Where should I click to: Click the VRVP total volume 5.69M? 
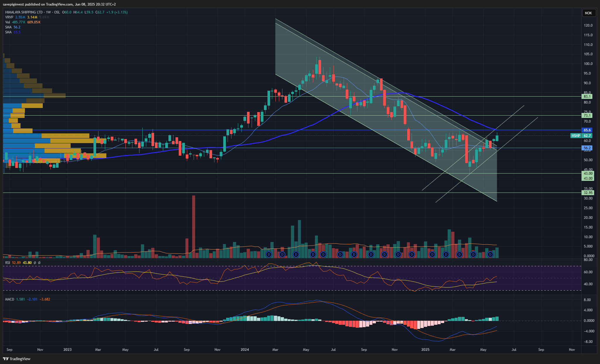click(44, 17)
